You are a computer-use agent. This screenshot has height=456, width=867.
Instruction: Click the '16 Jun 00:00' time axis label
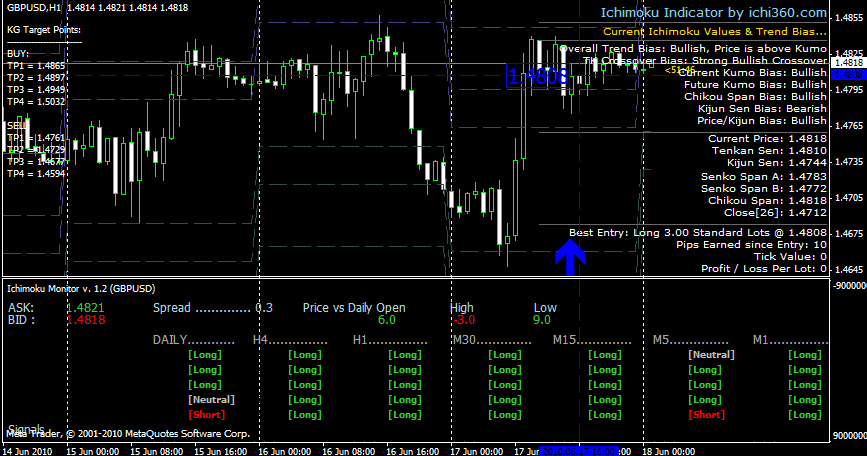click(x=285, y=451)
